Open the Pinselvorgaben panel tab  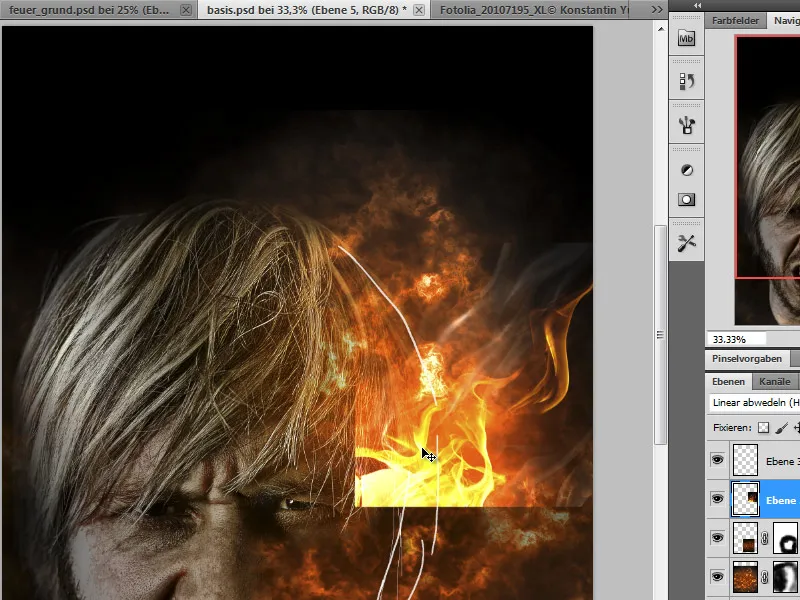[747, 359]
